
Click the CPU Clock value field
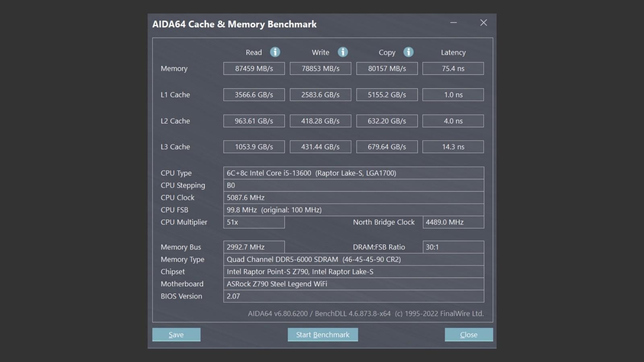tap(353, 197)
